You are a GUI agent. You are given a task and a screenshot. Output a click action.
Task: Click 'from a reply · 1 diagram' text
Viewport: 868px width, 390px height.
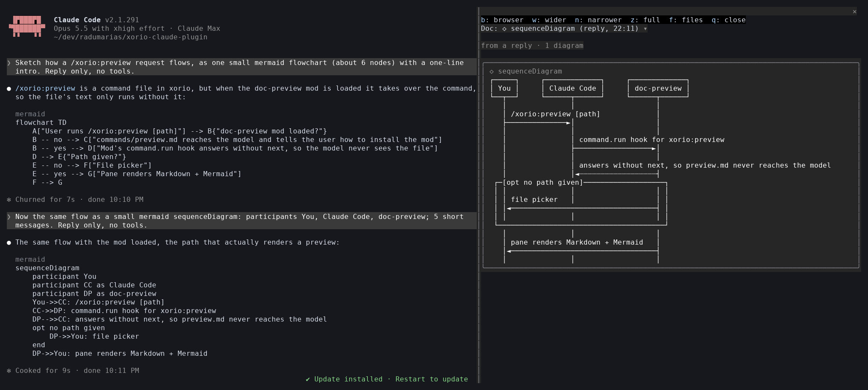[x=532, y=46]
